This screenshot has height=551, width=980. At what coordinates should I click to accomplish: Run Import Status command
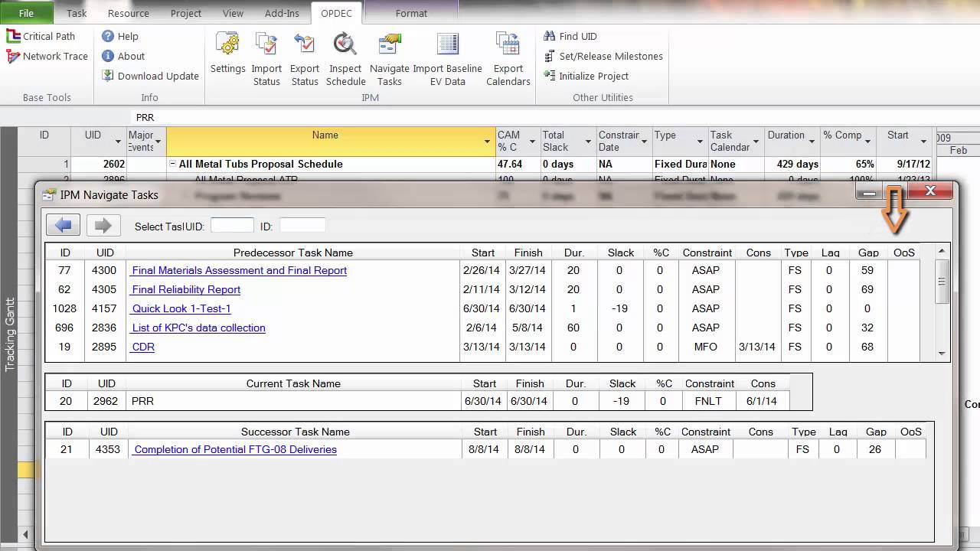pyautogui.click(x=266, y=59)
